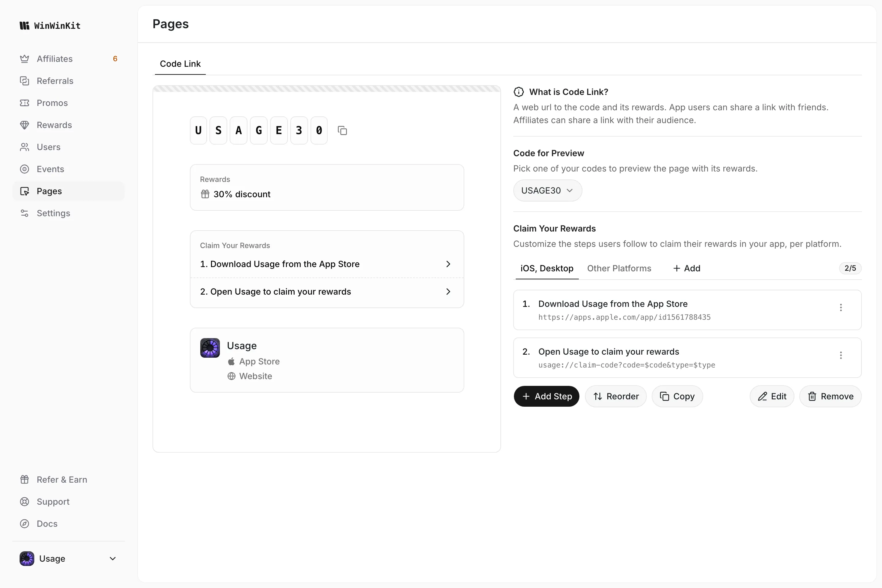882x588 pixels.
Task: Select Pages in sidebar
Action: [x=68, y=191]
